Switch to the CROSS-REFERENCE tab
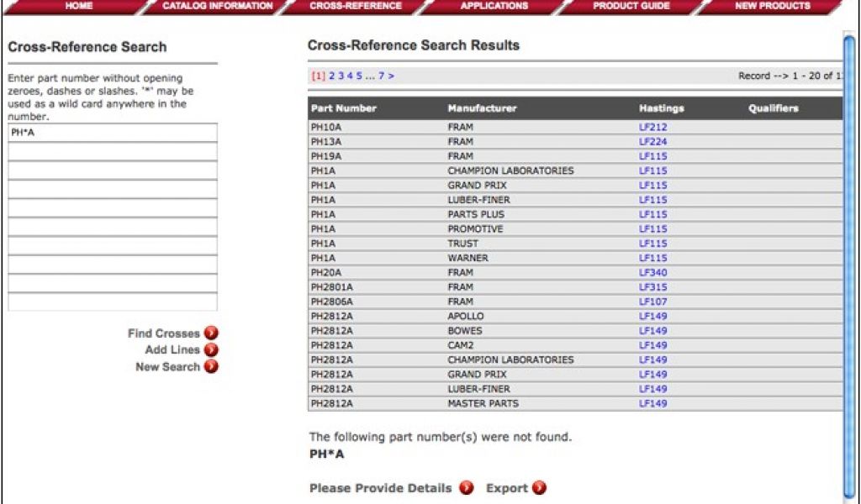This screenshot has height=504, width=861. tap(356, 7)
